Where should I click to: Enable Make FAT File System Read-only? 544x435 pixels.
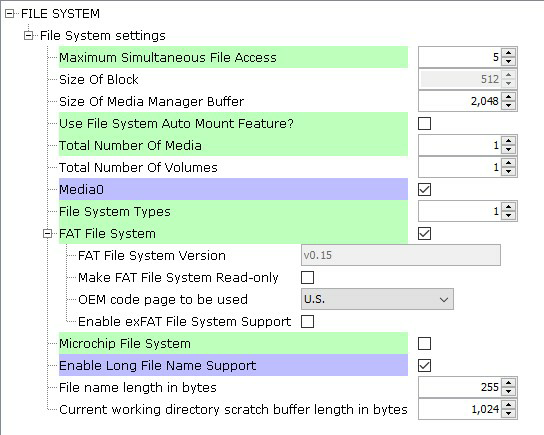pyautogui.click(x=307, y=278)
